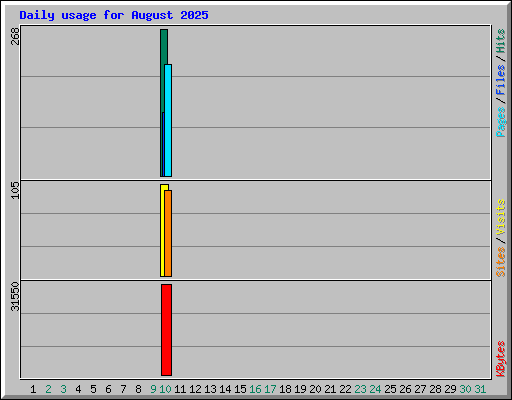Click the KBytes legend label
512x400 pixels.
(500, 359)
